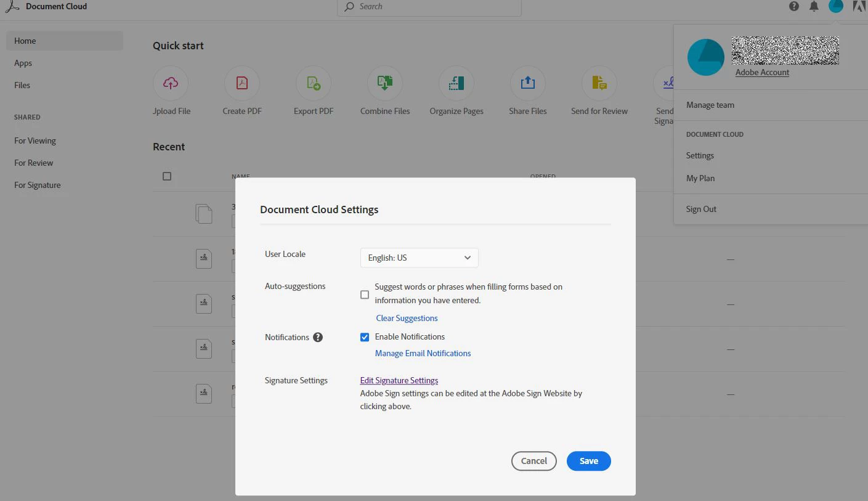Save the Document Cloud Settings
868x501 pixels.
589,461
